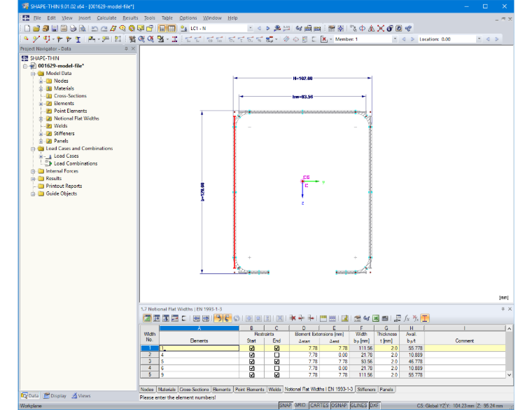Viewport: 532px width, 410px height.
Task: Expand the Nodes tree item
Action: tap(41, 81)
